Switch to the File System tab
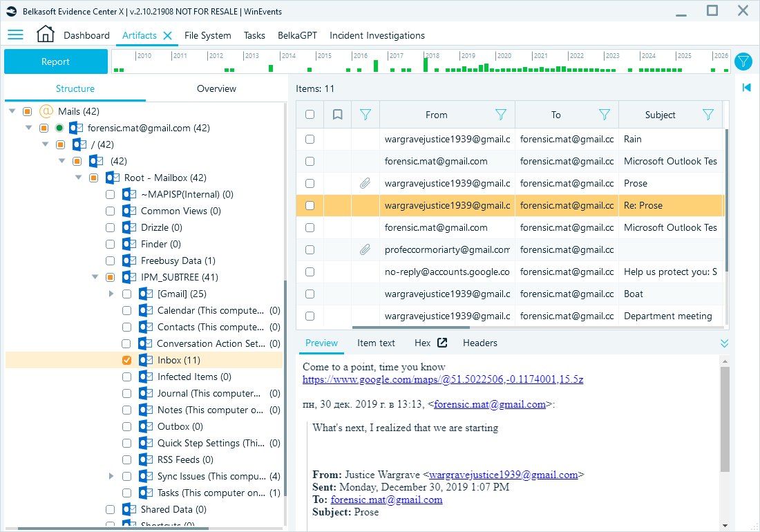 207,35
